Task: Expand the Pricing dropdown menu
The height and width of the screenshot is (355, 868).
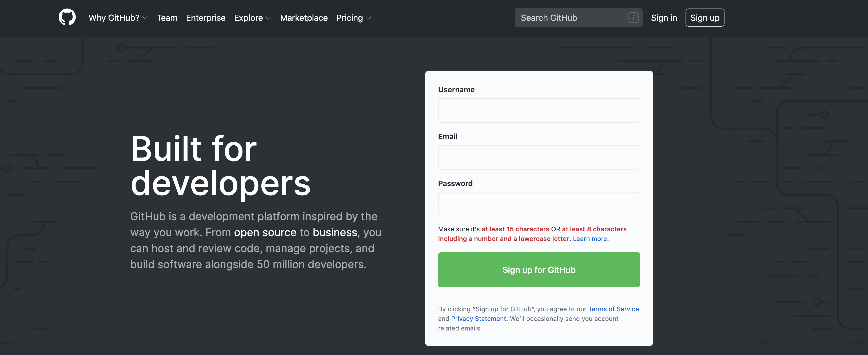Action: (353, 18)
